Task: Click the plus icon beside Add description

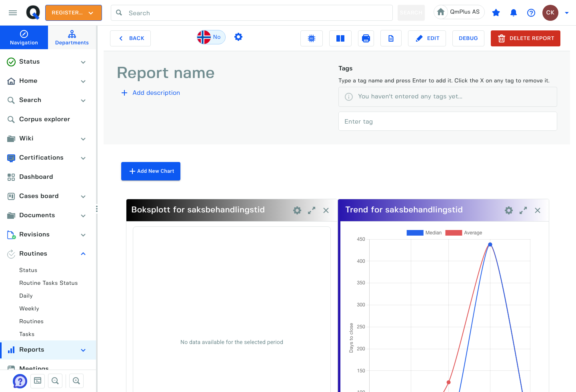Action: tap(124, 93)
